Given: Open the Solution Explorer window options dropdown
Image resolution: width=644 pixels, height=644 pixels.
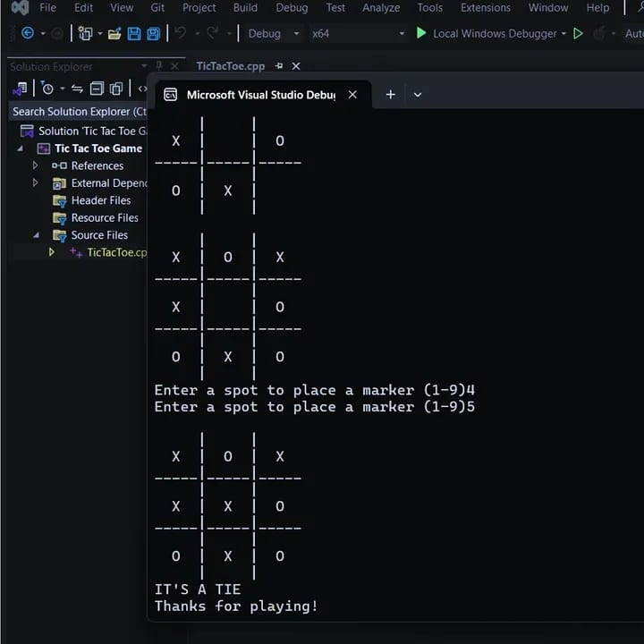Looking at the screenshot, I should point(144,65).
